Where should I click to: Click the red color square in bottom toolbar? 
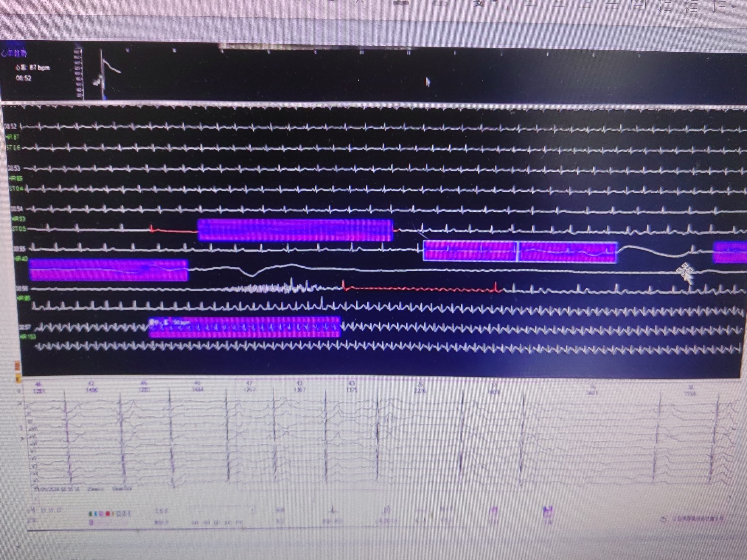(108, 514)
